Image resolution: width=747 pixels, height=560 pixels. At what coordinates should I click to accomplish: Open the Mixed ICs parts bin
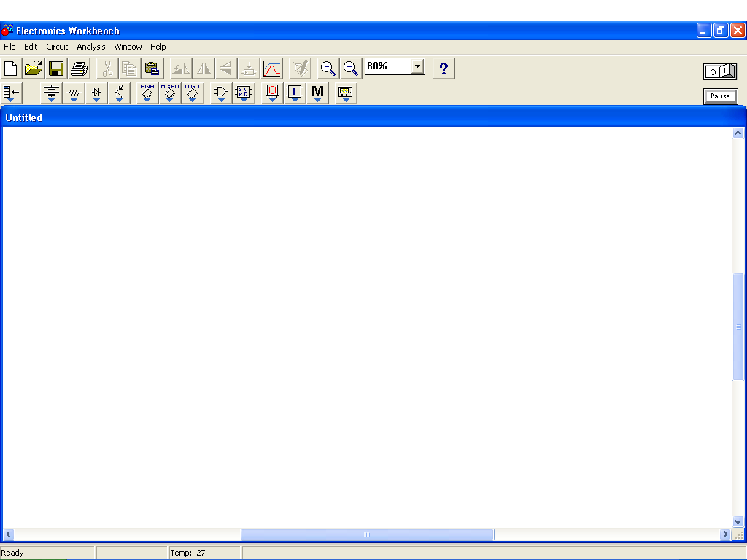pyautogui.click(x=169, y=93)
